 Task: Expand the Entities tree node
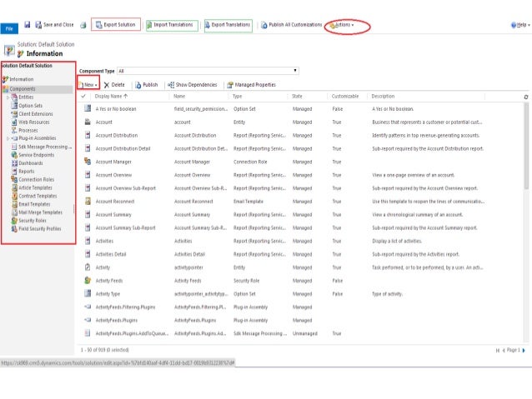pyautogui.click(x=8, y=97)
